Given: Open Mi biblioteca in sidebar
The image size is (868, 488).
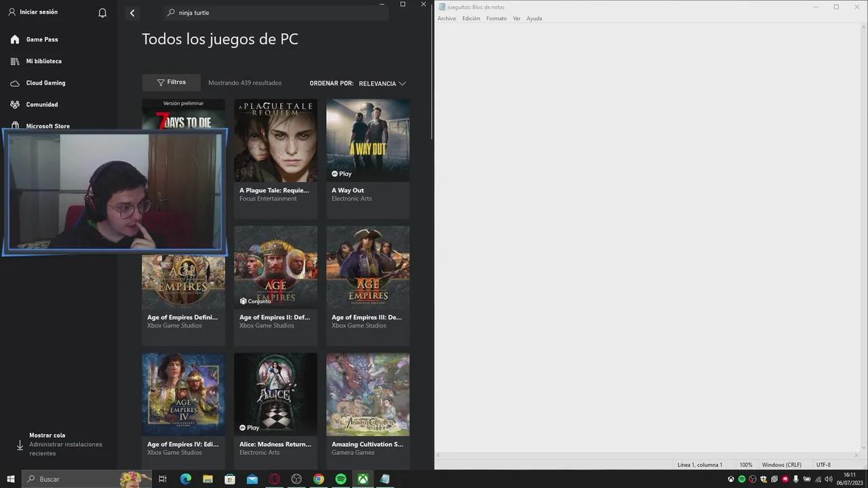Looking at the screenshot, I should (x=43, y=61).
